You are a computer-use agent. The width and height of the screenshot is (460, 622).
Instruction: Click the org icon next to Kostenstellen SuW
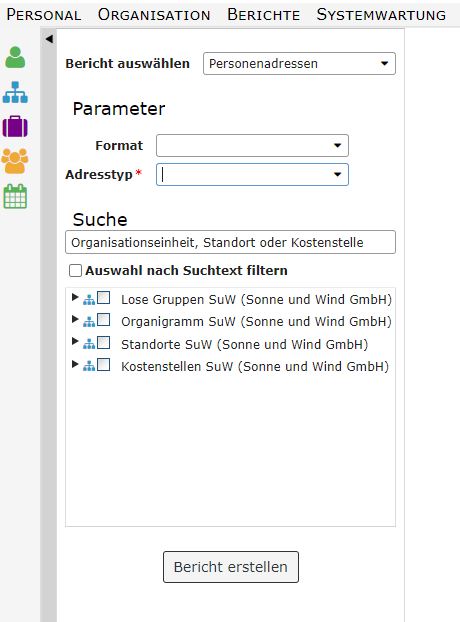coord(89,366)
